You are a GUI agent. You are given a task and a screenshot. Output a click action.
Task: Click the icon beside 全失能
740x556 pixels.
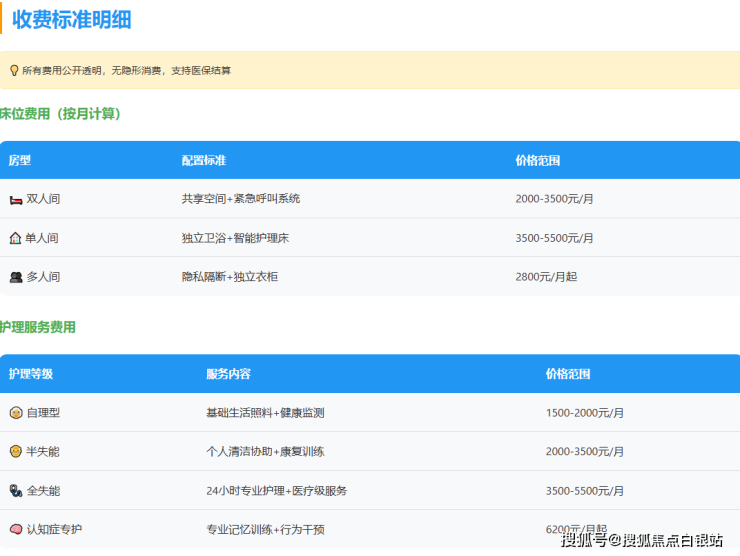tap(16, 491)
